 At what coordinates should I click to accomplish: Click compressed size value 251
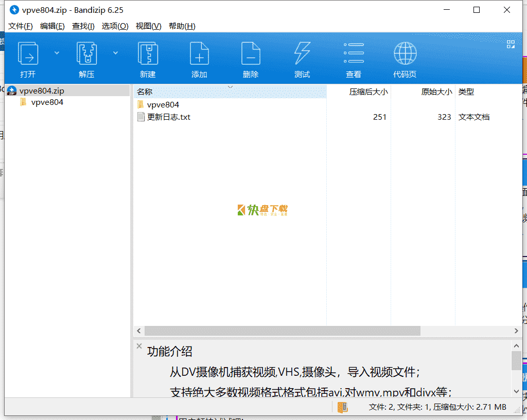point(379,117)
